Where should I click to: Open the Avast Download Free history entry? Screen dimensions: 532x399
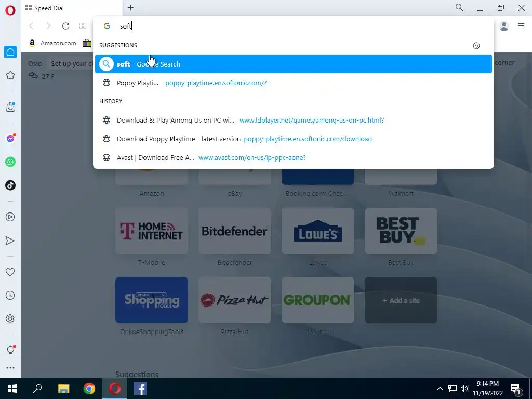point(293,157)
